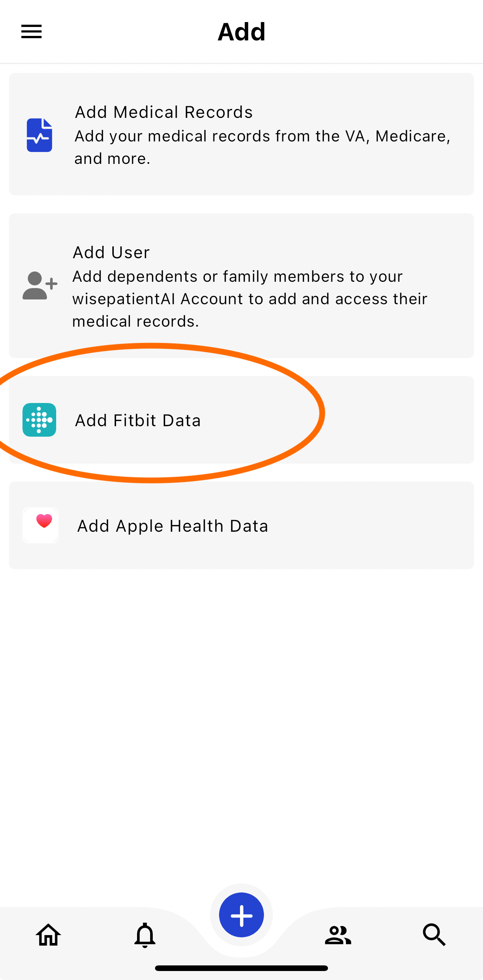Choose Add Fitbit Data
Screen dimensions: 483x980
(138, 420)
